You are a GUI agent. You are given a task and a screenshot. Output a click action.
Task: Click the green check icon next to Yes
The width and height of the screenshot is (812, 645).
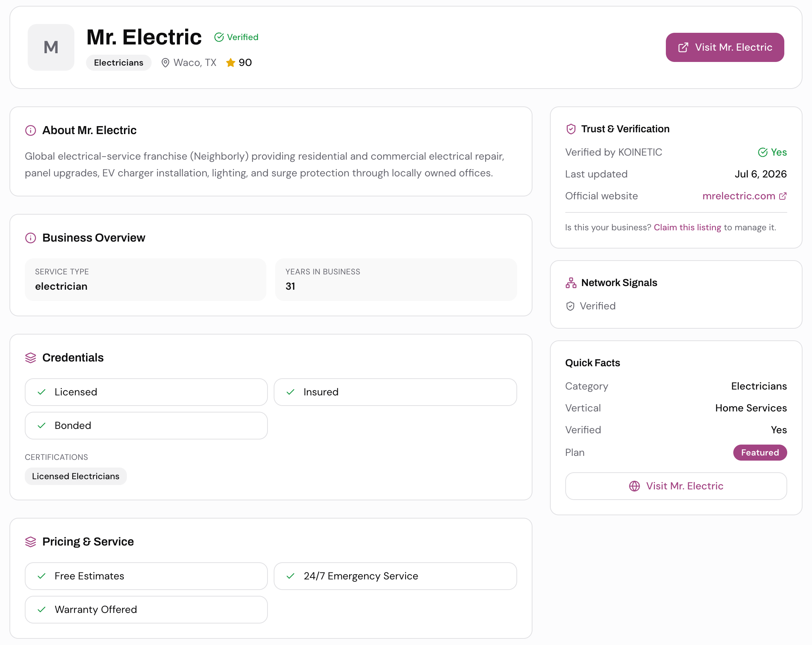(x=763, y=152)
